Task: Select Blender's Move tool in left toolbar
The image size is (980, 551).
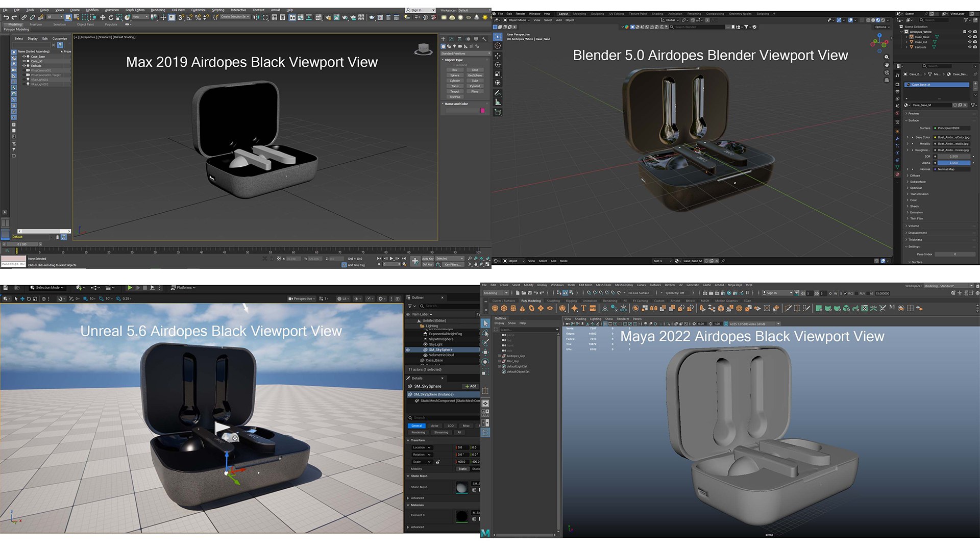Action: coord(498,56)
